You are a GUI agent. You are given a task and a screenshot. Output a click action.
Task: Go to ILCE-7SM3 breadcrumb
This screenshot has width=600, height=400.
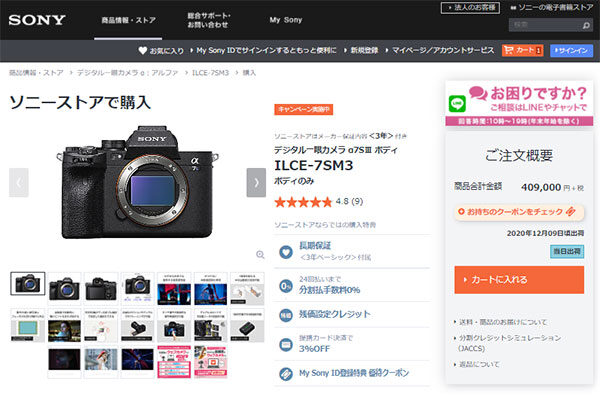click(210, 73)
